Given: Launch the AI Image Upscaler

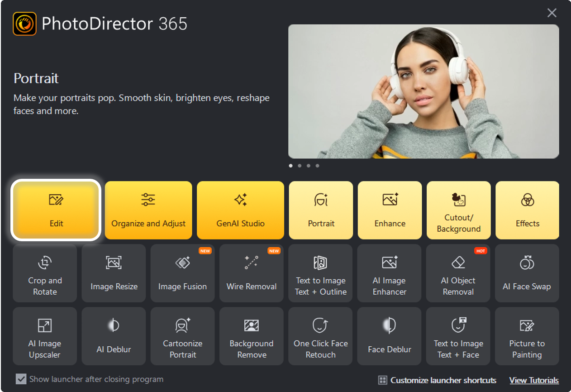Looking at the screenshot, I should click(x=45, y=336).
